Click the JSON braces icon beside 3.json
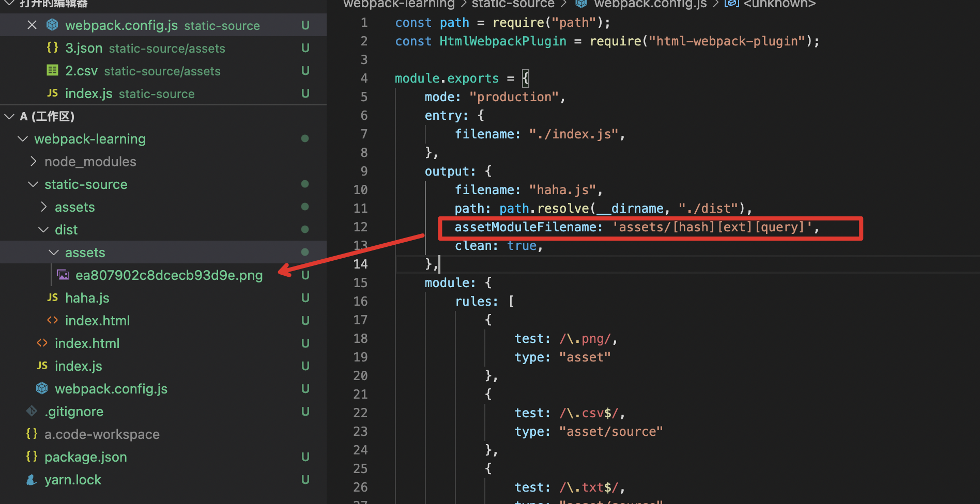 click(x=52, y=48)
